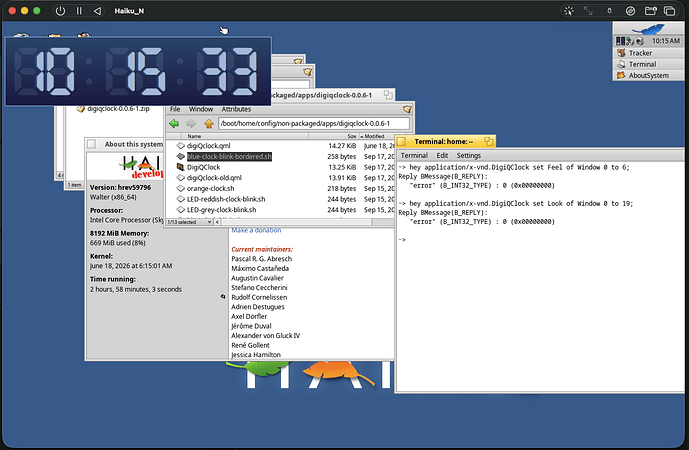Click the path field /boot/home/config/non-packaged
689x450 pixels.
click(x=314, y=123)
